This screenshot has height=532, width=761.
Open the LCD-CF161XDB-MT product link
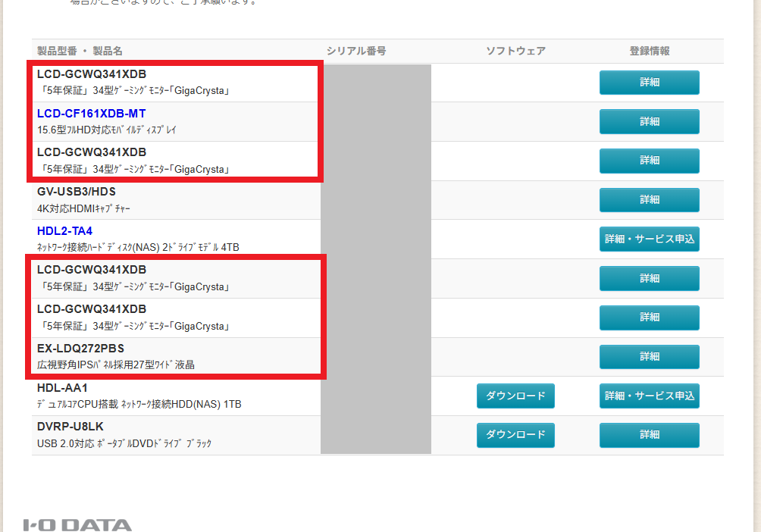click(x=91, y=114)
